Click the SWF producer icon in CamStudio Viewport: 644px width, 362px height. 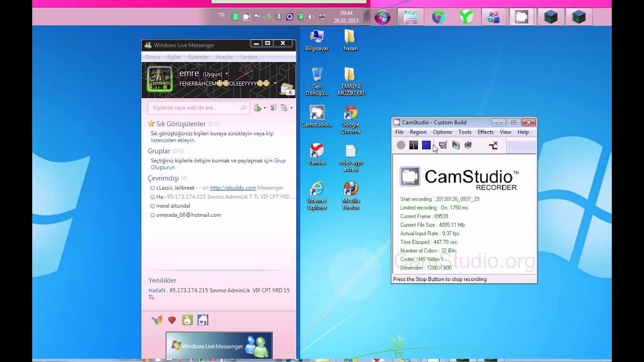pos(468,145)
